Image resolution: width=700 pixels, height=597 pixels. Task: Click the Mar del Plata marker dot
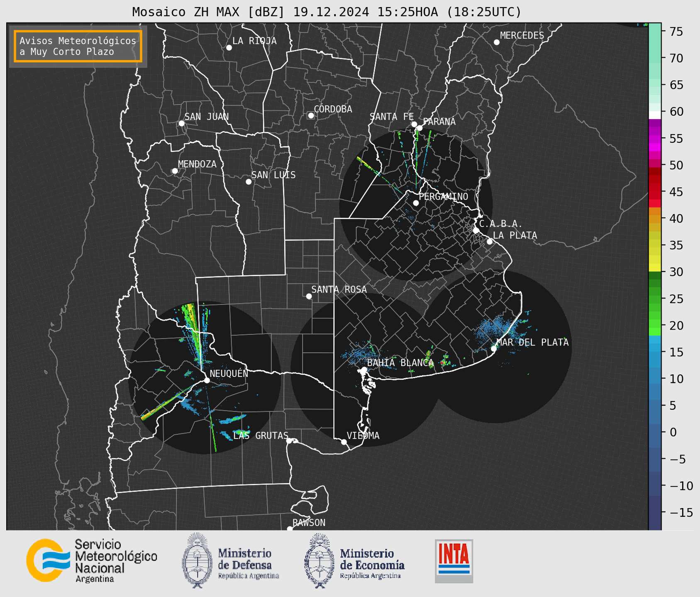(x=494, y=349)
